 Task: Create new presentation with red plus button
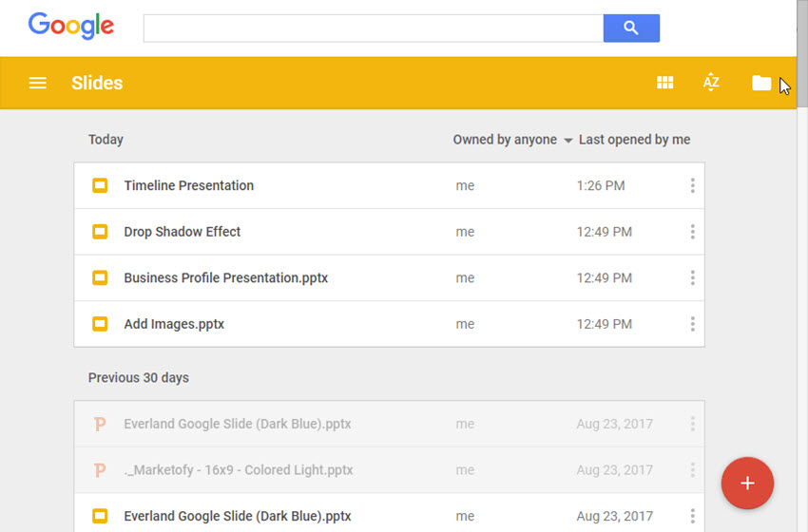(x=747, y=484)
